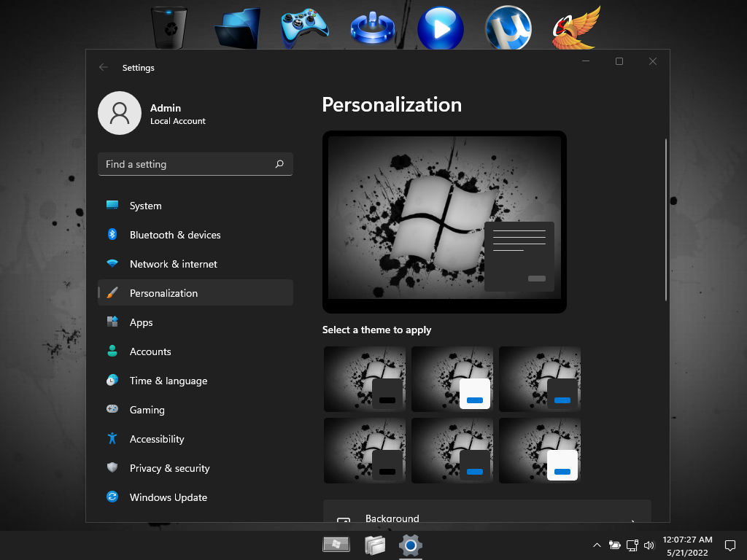Click the Settings back arrow

(104, 68)
